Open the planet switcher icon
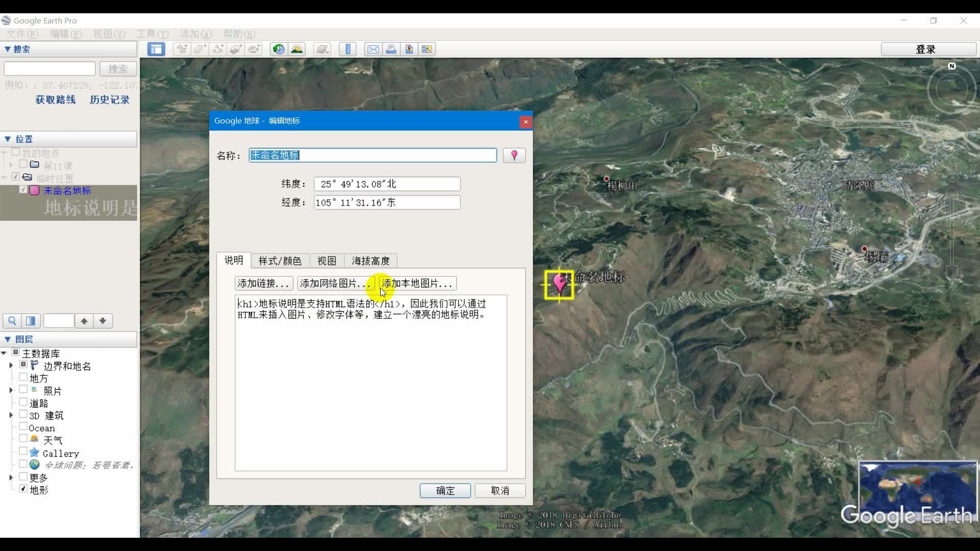Image resolution: width=980 pixels, height=551 pixels. (322, 49)
